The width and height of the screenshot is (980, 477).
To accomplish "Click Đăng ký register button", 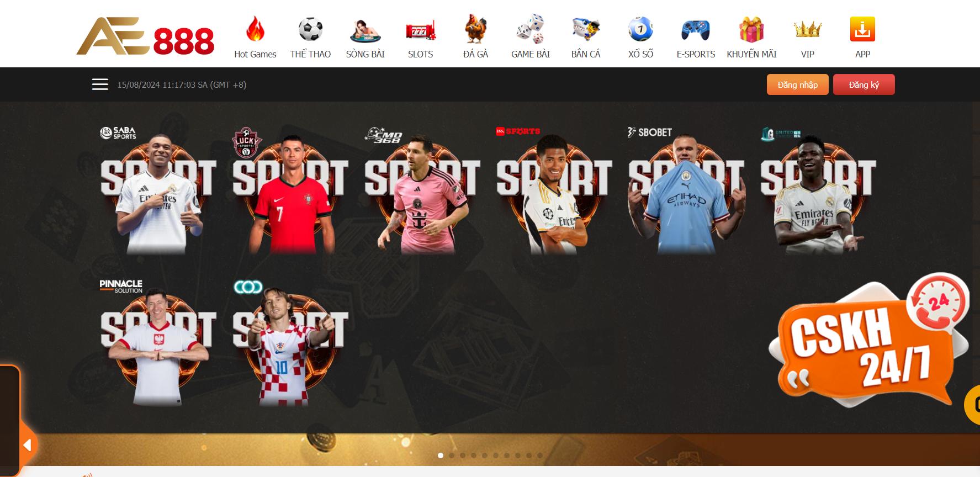I will 864,84.
